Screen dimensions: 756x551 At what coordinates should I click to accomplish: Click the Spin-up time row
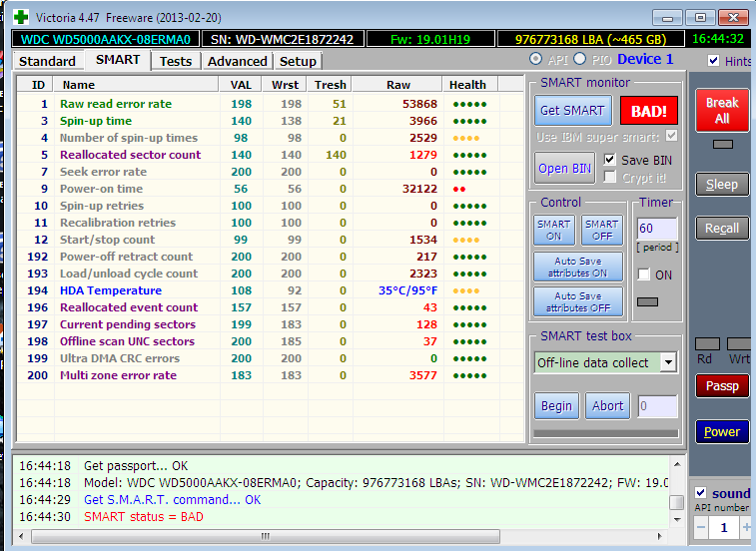click(x=270, y=121)
